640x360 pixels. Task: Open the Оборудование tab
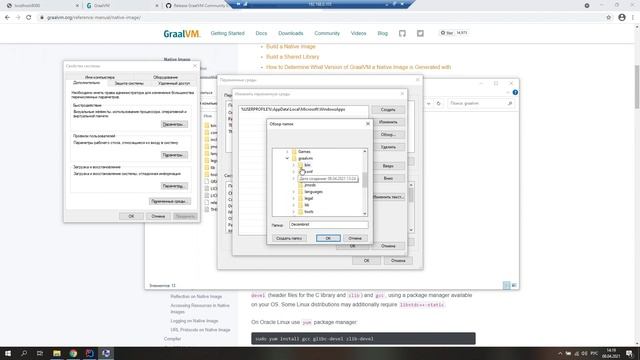pyautogui.click(x=165, y=77)
